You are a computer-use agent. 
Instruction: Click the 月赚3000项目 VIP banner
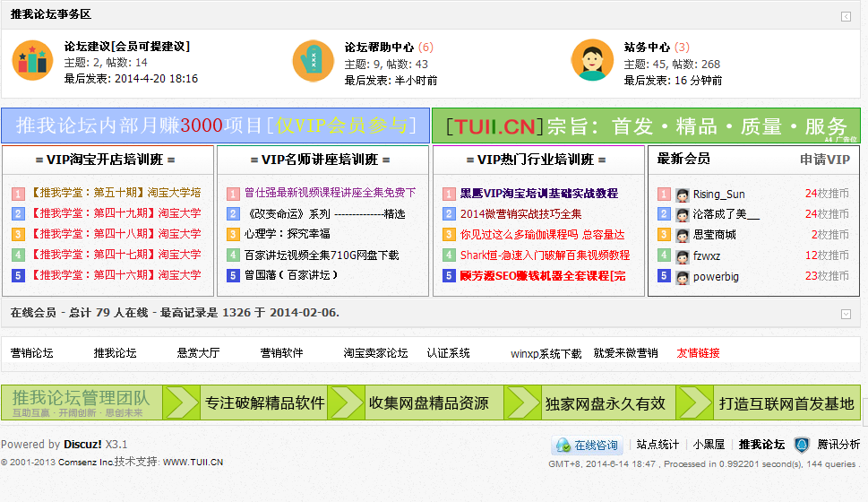215,125
